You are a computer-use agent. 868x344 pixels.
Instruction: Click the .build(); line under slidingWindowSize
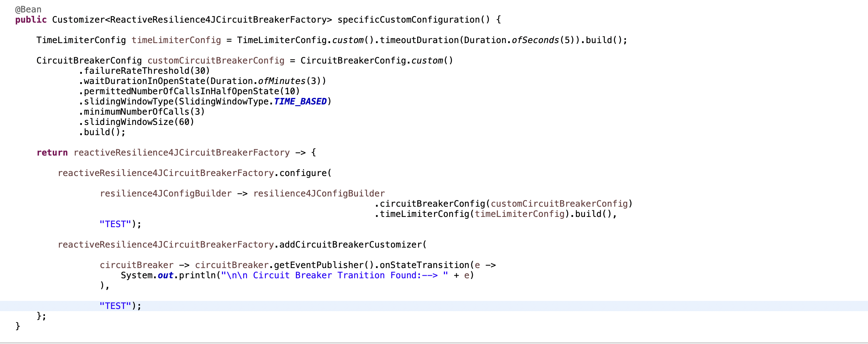coord(102,132)
